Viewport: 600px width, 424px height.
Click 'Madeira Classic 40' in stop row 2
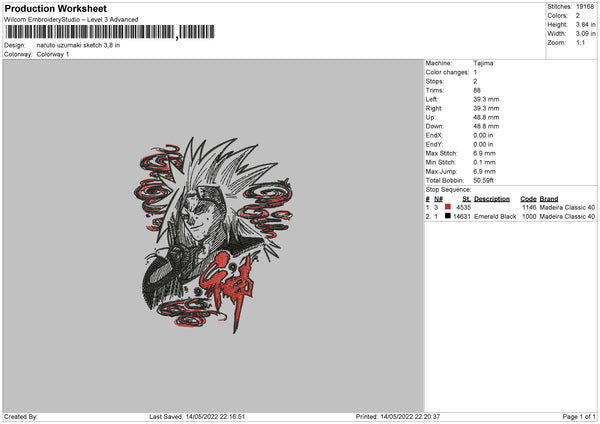[x=567, y=217]
